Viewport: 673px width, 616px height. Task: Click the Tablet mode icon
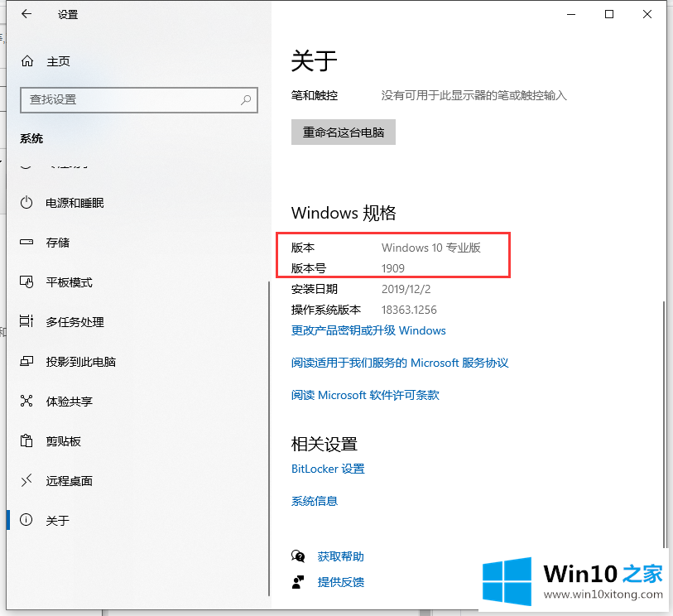click(x=26, y=282)
